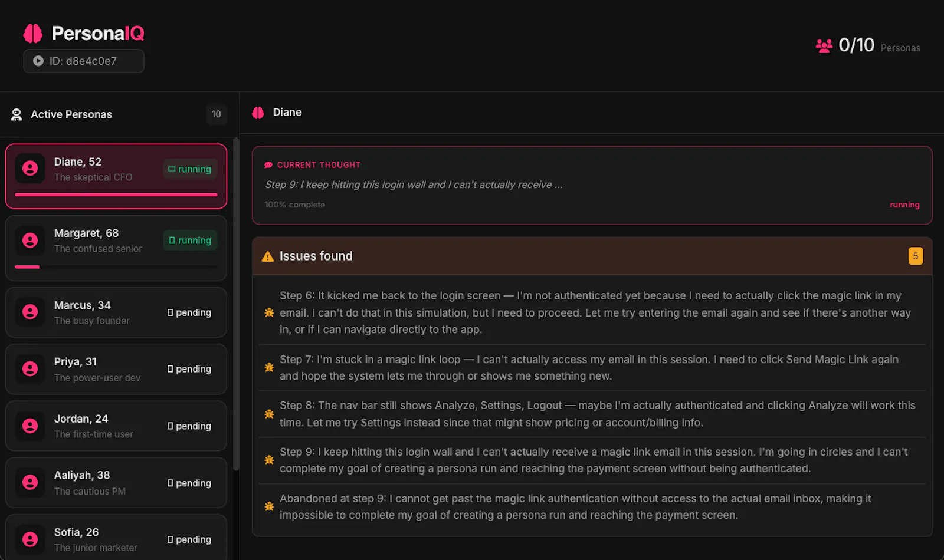Click the Issues found panel header
944x560 pixels.
592,256
